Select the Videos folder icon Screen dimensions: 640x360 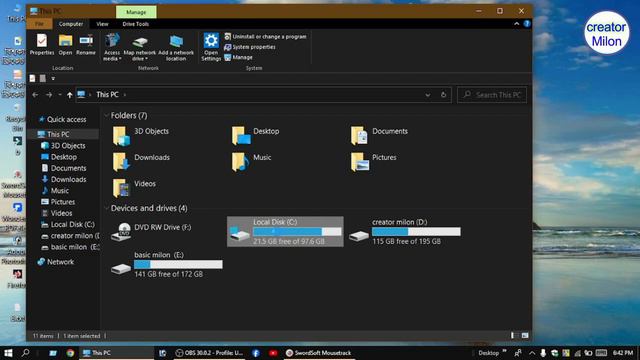pyautogui.click(x=121, y=188)
